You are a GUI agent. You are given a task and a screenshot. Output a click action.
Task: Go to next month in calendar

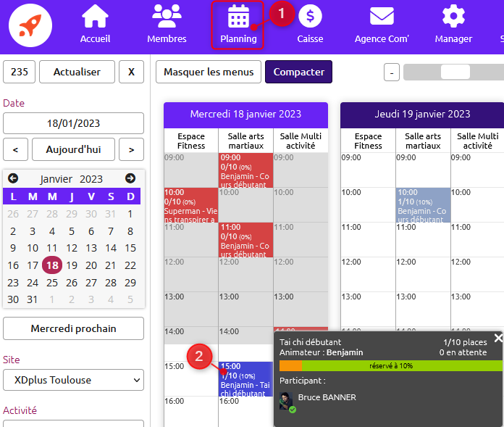(130, 178)
